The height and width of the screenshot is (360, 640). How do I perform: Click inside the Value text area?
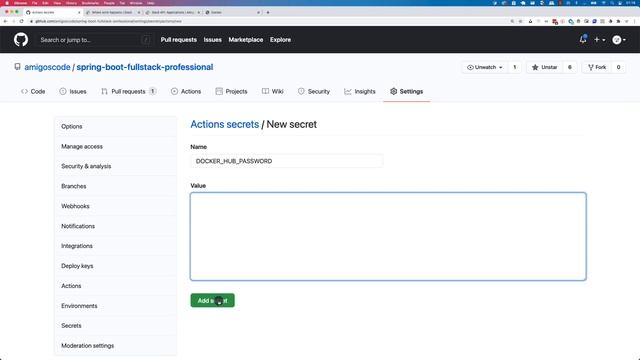pos(388,236)
